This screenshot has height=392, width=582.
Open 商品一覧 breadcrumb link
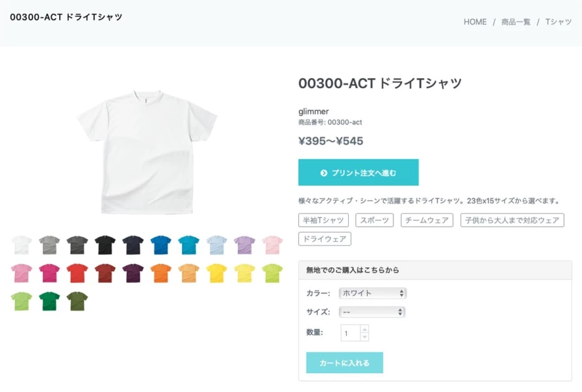[516, 22]
